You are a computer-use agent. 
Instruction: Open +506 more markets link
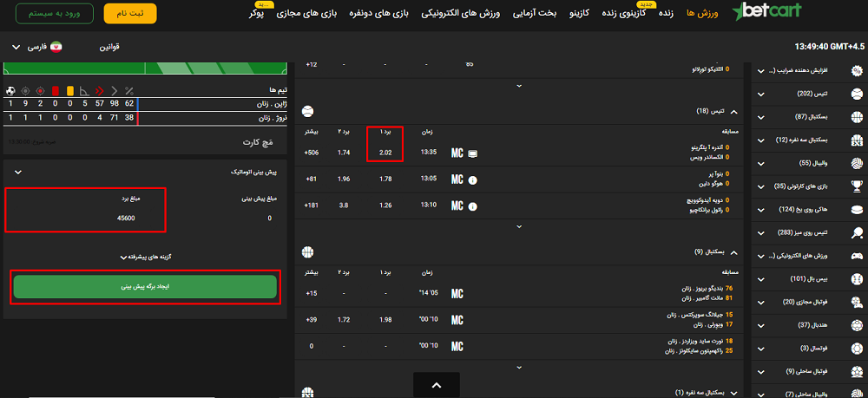(312, 153)
